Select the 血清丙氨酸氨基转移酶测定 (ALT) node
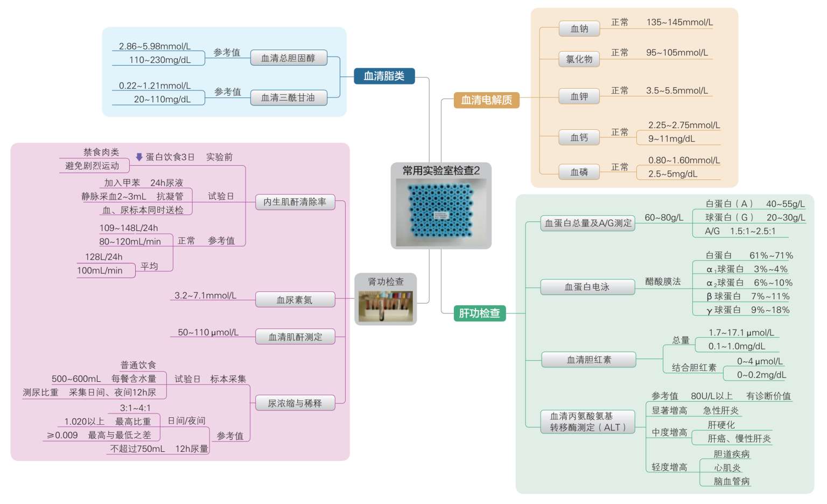The image size is (827, 504). [x=588, y=422]
